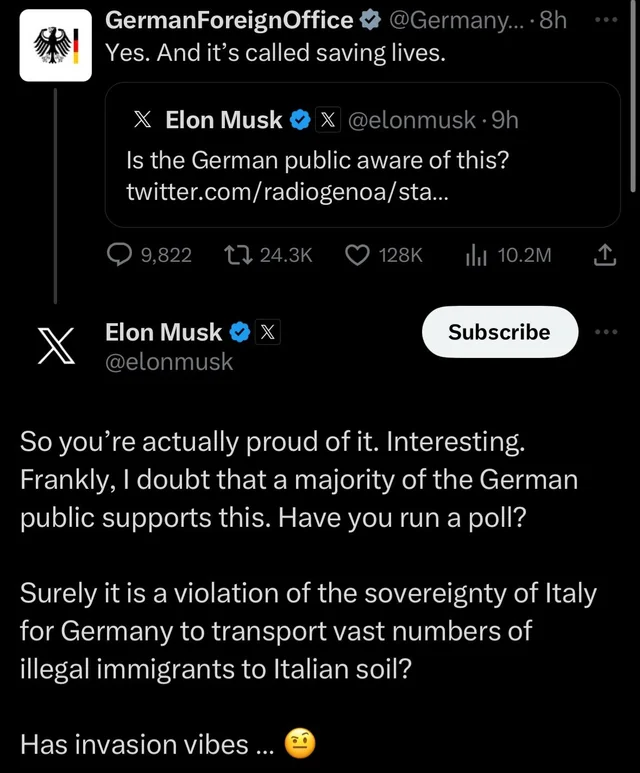Viewport: 640px width, 773px height.
Task: Subscribe to Elon Musk
Action: coord(499,332)
